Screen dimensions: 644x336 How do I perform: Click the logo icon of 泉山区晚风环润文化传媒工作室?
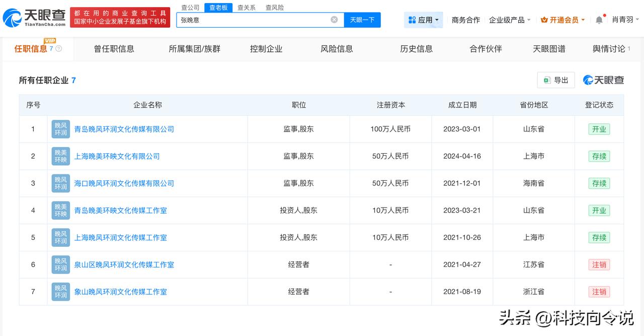click(x=61, y=264)
